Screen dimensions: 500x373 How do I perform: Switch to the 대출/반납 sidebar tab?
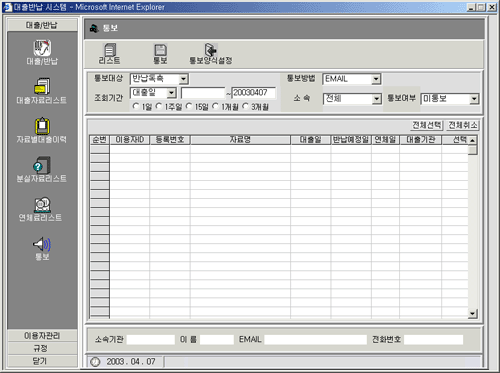point(42,25)
